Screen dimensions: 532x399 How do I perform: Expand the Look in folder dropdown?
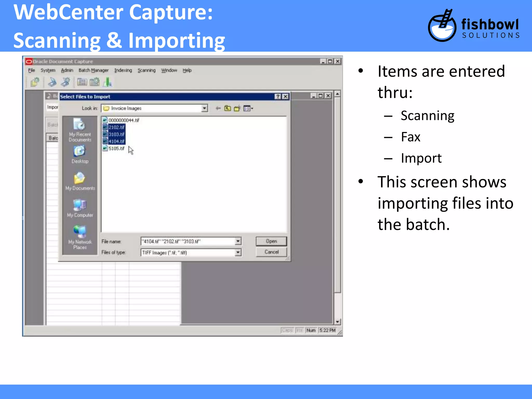205,108
